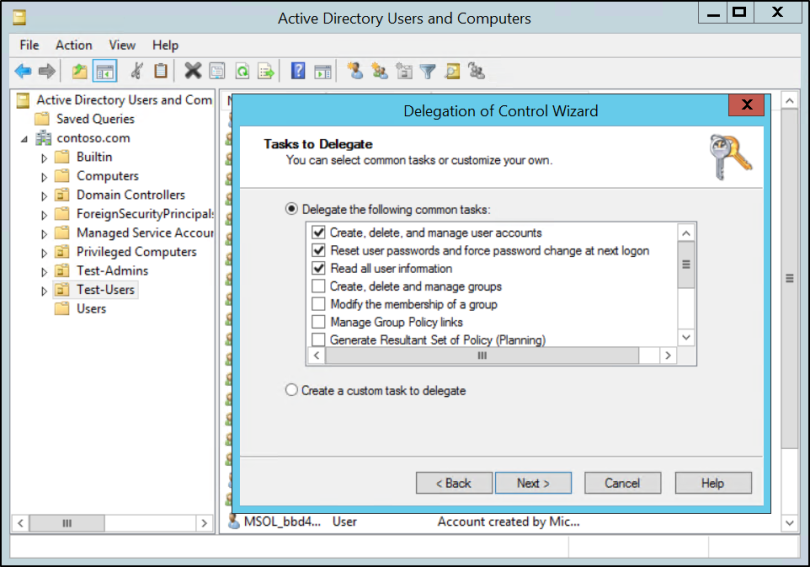Expand the Computers container
The width and height of the screenshot is (810, 567).
pos(44,177)
